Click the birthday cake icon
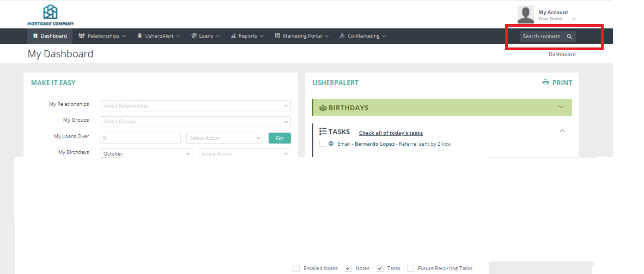 (x=323, y=108)
